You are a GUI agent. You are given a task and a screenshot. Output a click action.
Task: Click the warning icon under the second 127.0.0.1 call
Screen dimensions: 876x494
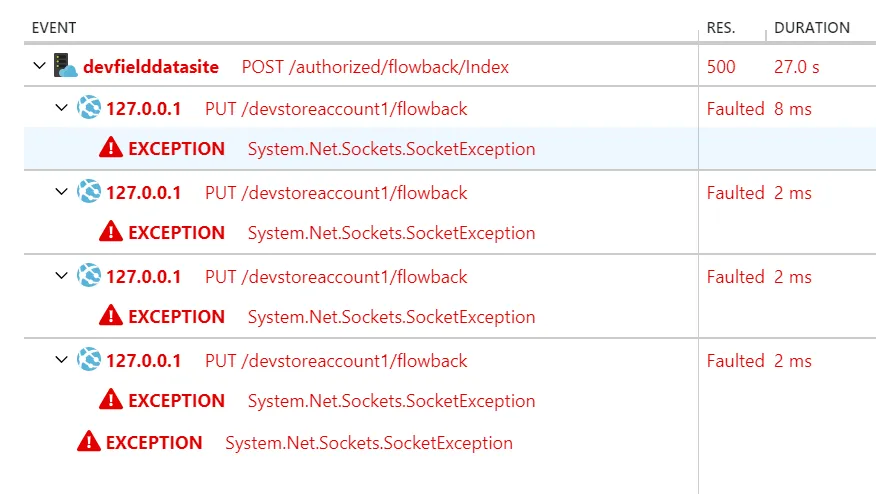(111, 233)
